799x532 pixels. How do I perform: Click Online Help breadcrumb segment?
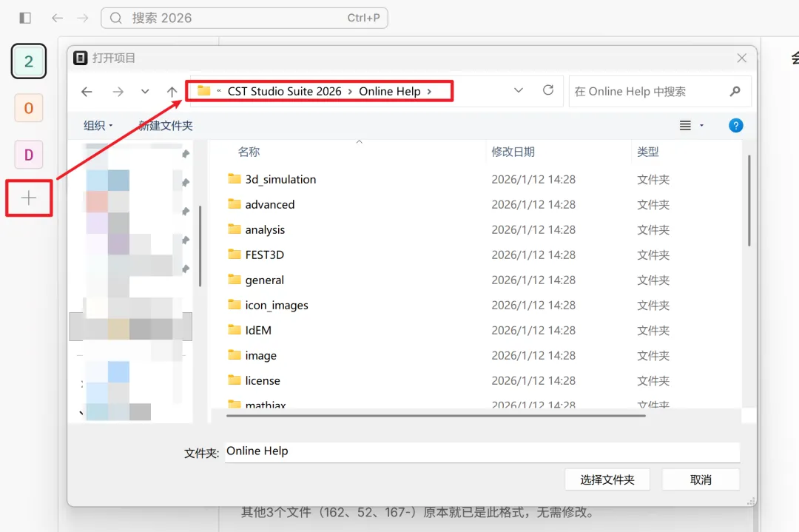click(x=390, y=91)
